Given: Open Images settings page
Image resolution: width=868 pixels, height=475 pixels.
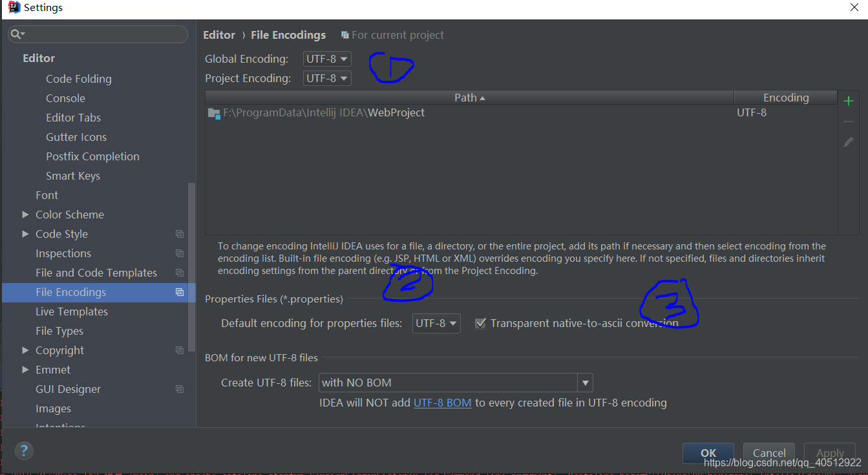Looking at the screenshot, I should tap(53, 408).
